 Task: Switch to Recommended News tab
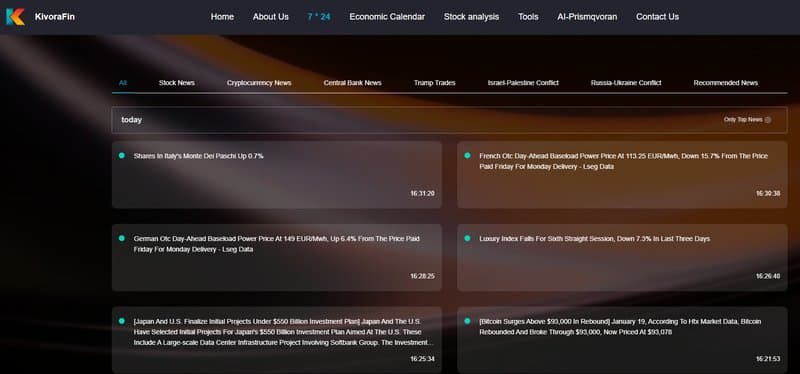[x=726, y=83]
